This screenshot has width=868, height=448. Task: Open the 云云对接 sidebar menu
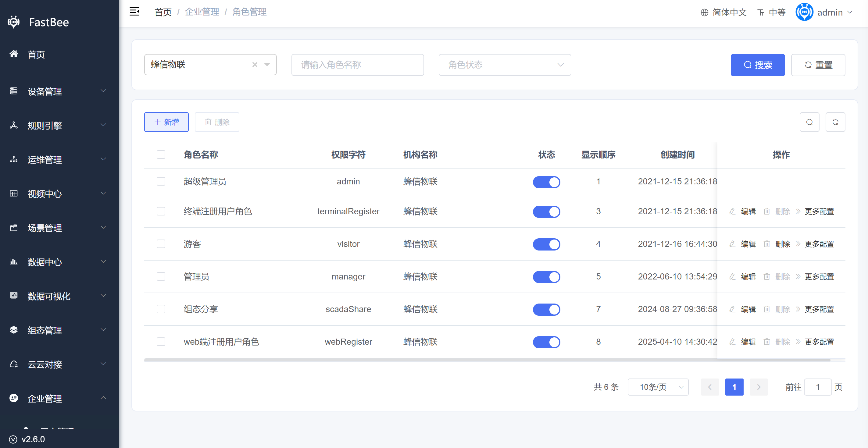pos(60,364)
